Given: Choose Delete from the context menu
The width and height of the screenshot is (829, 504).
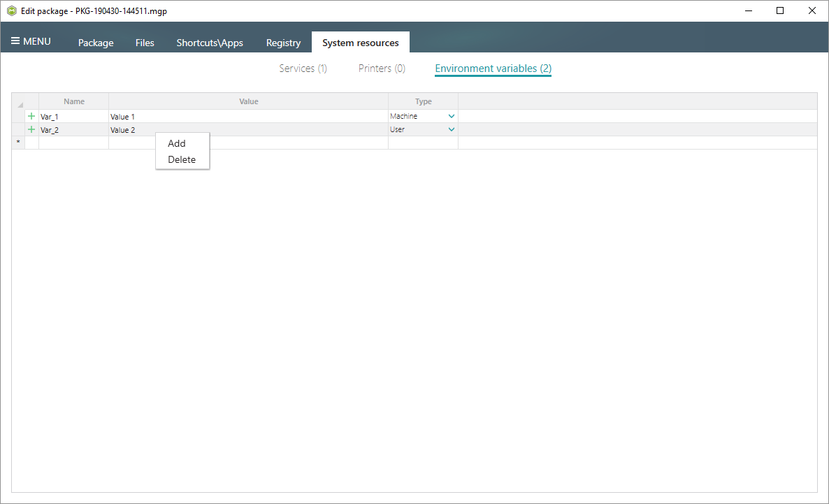Looking at the screenshot, I should point(181,159).
